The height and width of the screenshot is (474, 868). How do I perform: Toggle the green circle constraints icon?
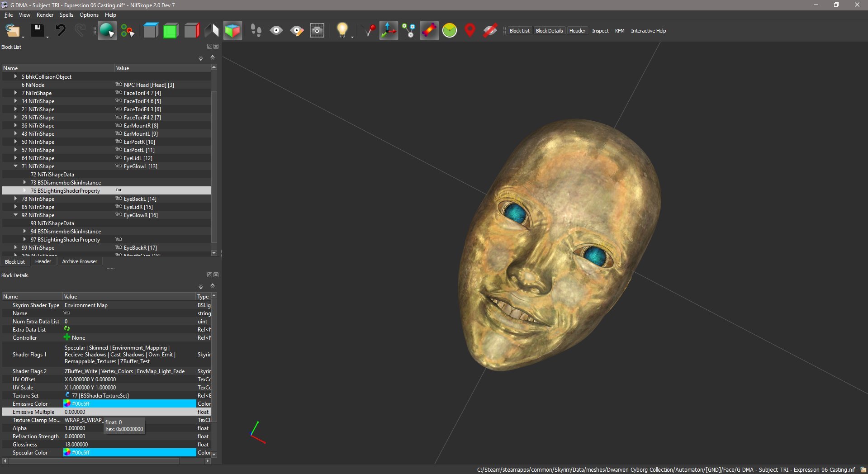(x=450, y=31)
